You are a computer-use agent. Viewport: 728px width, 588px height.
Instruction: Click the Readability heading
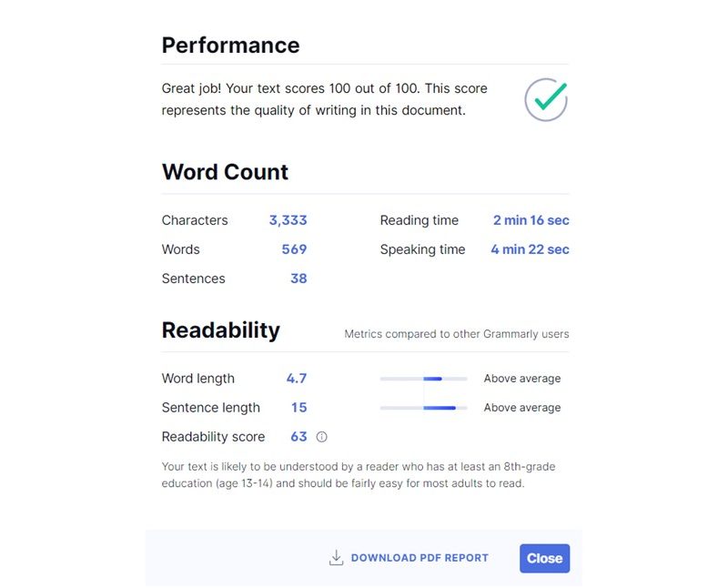click(x=220, y=330)
